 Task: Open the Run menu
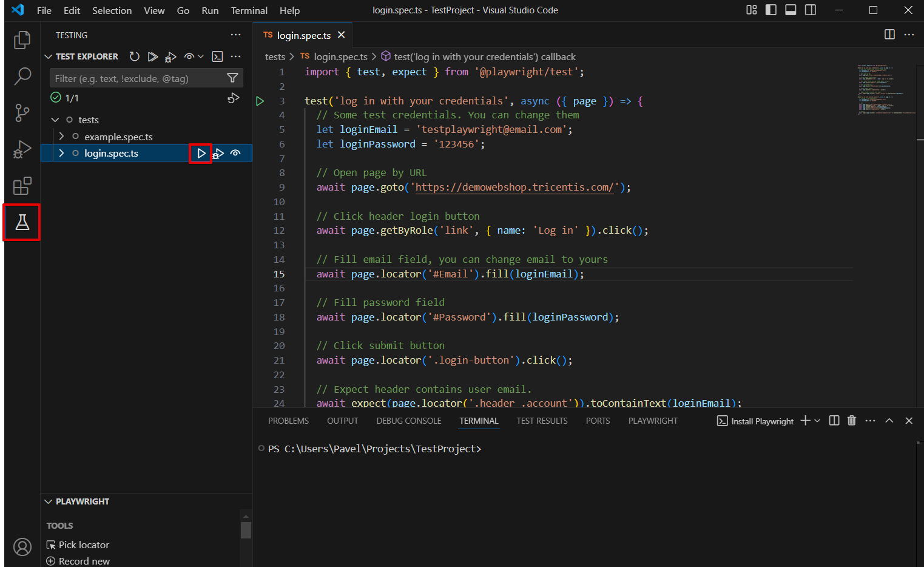pos(210,10)
